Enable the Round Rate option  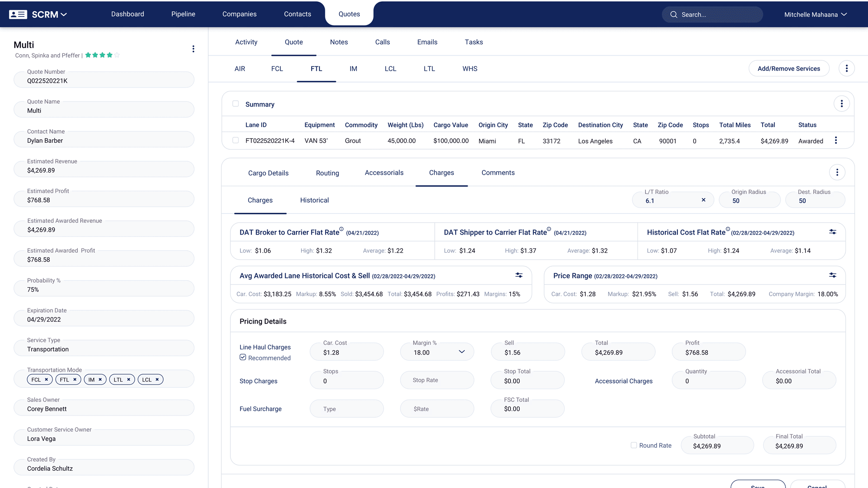tap(633, 445)
